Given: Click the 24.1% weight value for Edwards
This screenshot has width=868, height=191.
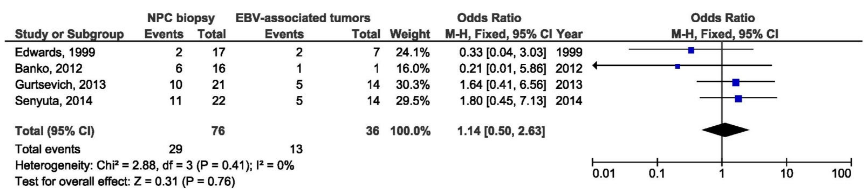Looking at the screenshot, I should (412, 52).
